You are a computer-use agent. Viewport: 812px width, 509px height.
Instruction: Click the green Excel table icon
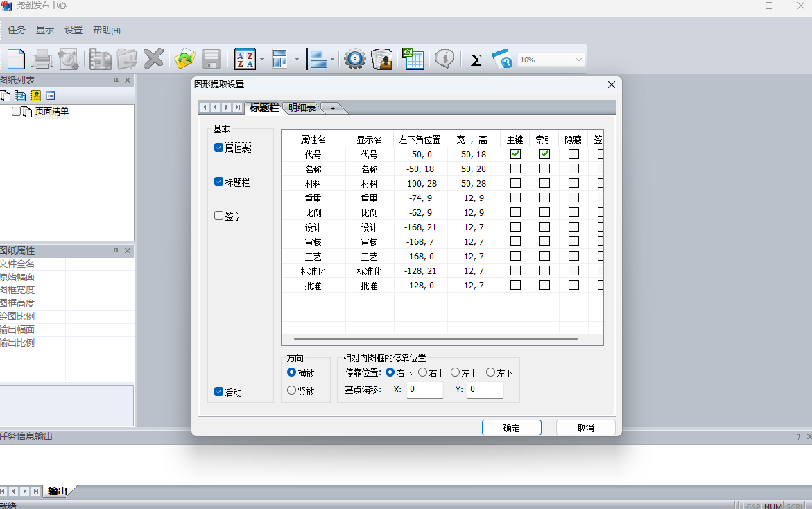[x=413, y=59]
